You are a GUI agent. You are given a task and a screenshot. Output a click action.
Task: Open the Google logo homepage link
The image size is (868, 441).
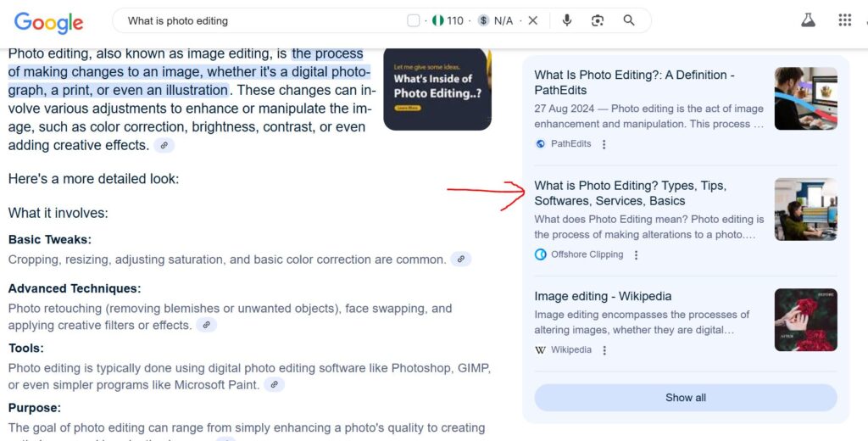[x=48, y=22]
